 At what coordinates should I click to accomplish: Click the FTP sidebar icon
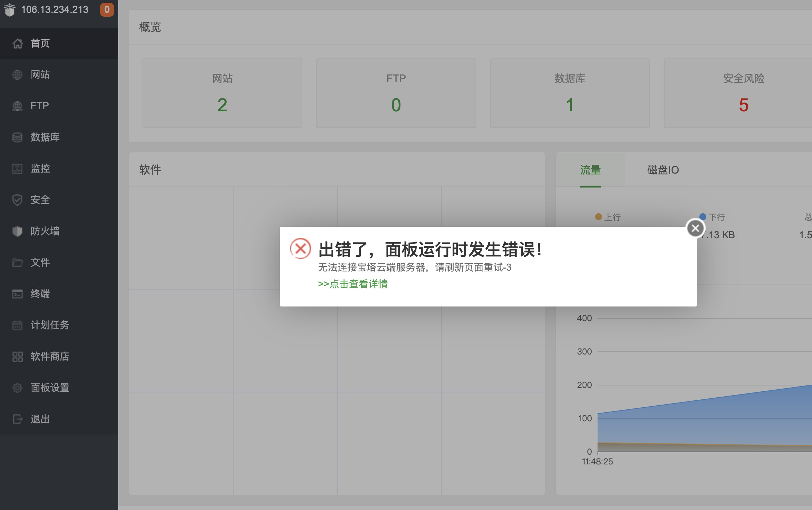click(x=17, y=106)
